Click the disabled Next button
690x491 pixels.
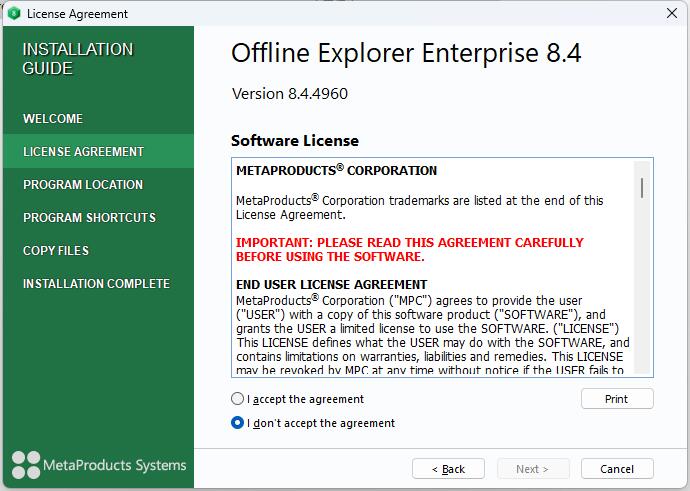coord(532,469)
